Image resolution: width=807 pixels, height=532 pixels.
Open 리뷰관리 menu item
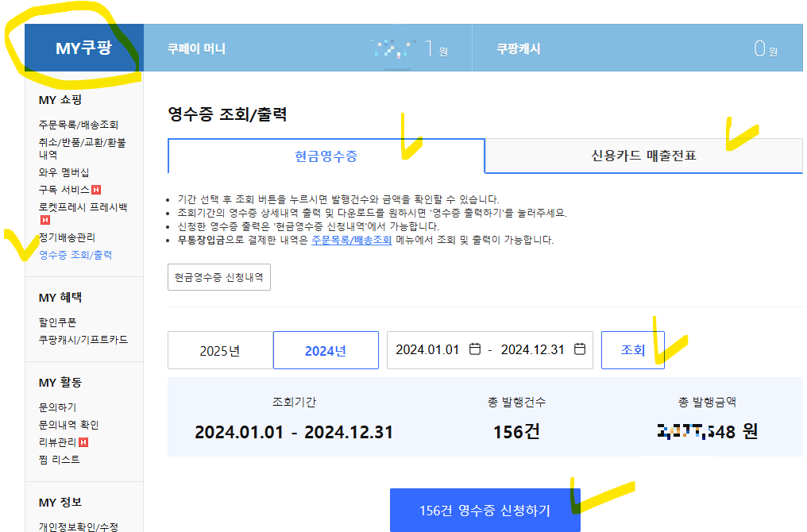click(x=58, y=442)
